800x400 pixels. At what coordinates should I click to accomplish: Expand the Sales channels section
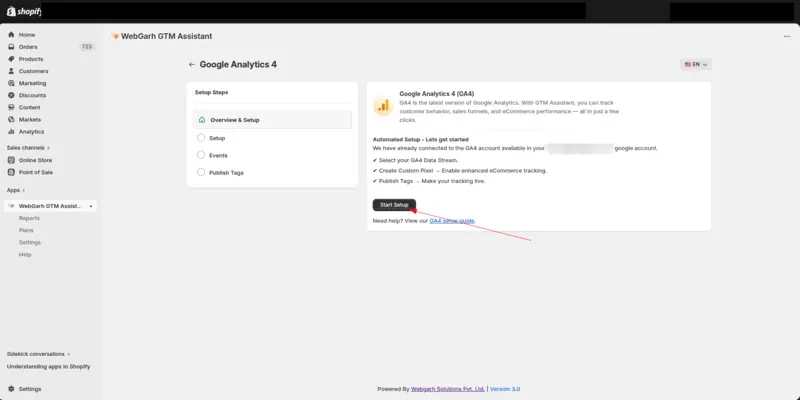[29, 148]
